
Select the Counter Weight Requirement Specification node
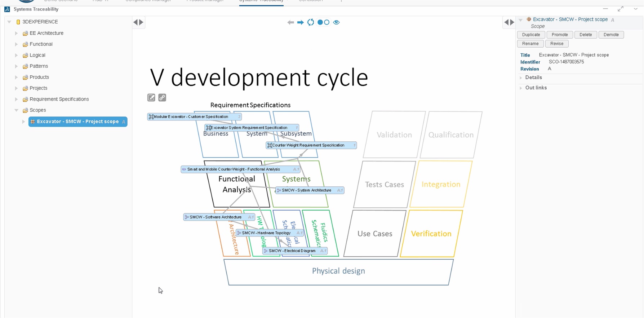pyautogui.click(x=311, y=145)
